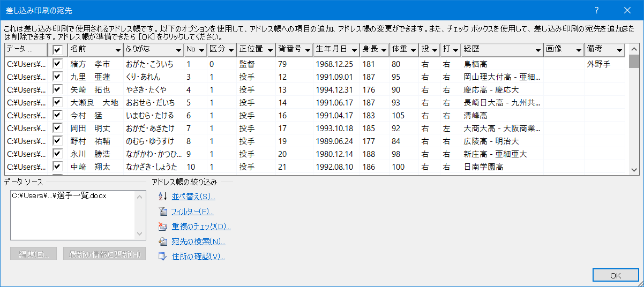
Task: Uncheck the row for 今村 猛
Action: click(57, 115)
